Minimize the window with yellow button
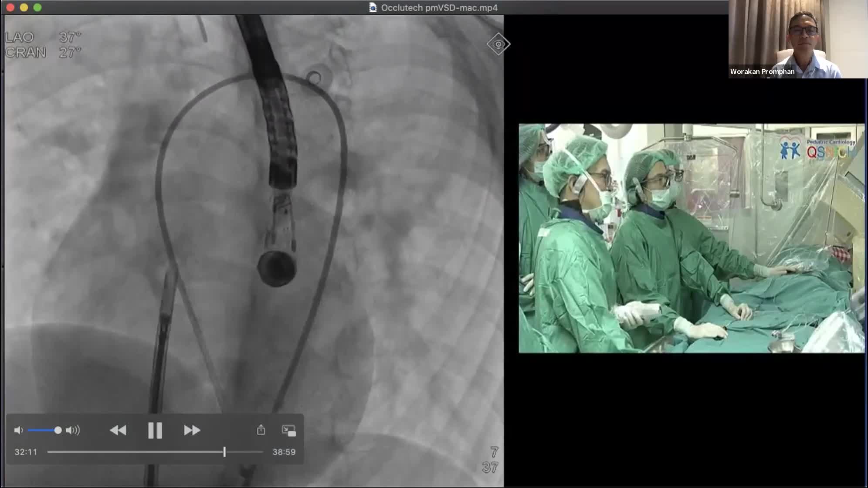This screenshot has width=868, height=488. point(24,7)
